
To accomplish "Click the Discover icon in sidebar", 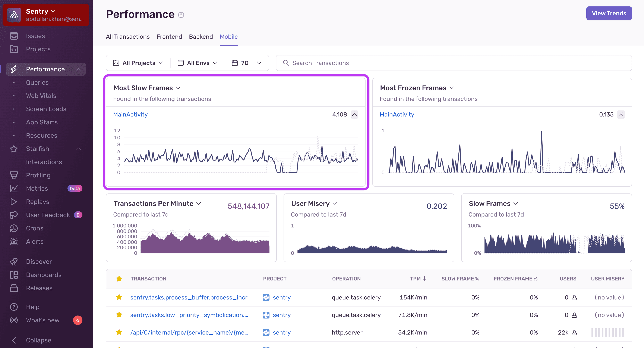I will coord(14,261).
